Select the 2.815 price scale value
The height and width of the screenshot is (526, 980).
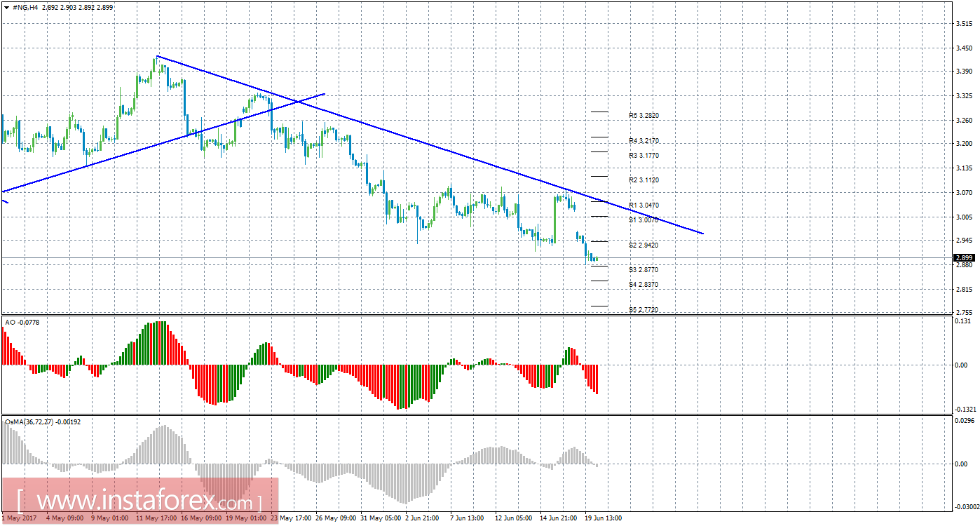click(x=964, y=289)
